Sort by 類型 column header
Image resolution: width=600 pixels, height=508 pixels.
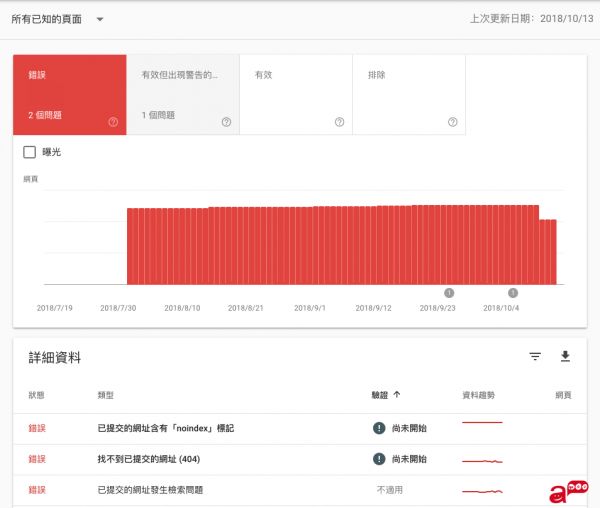pyautogui.click(x=106, y=395)
